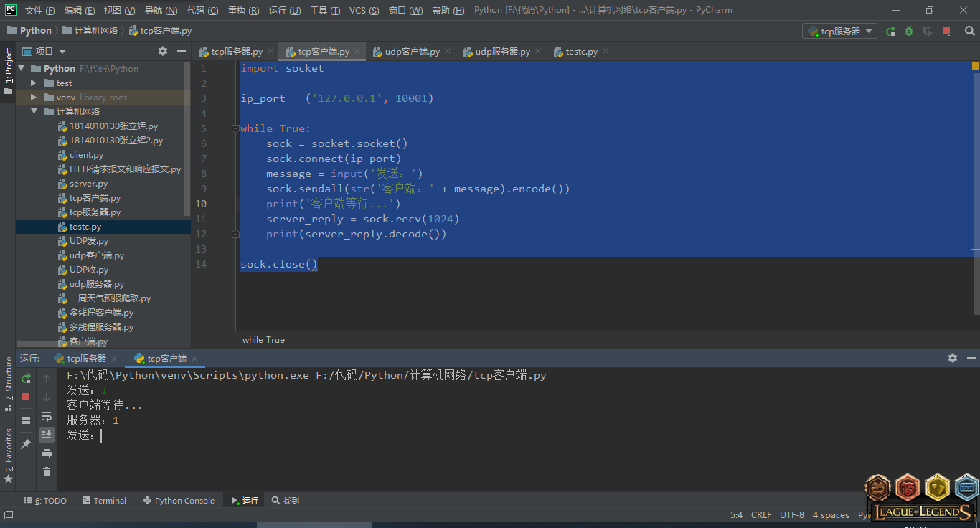Open the Terminal tool window

(104, 501)
